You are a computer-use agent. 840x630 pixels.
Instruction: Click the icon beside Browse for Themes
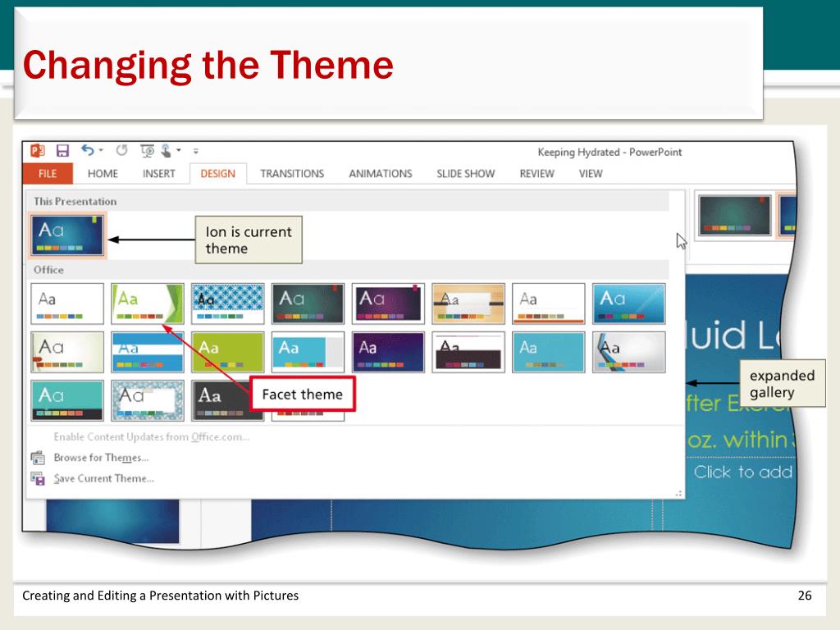pyautogui.click(x=38, y=458)
